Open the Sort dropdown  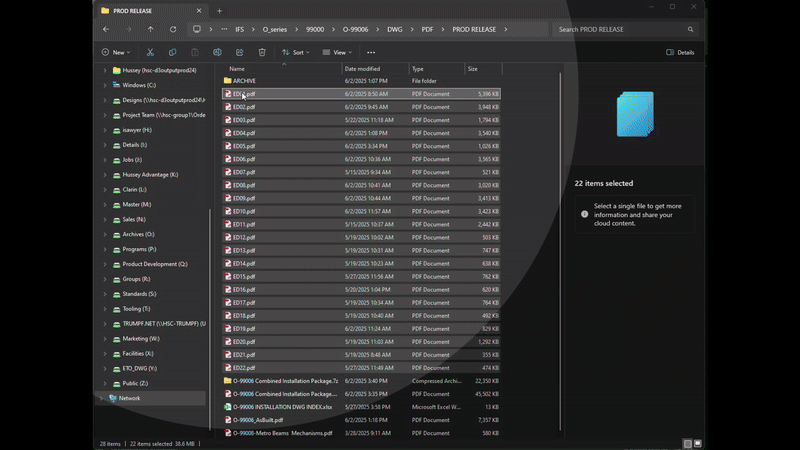point(296,52)
